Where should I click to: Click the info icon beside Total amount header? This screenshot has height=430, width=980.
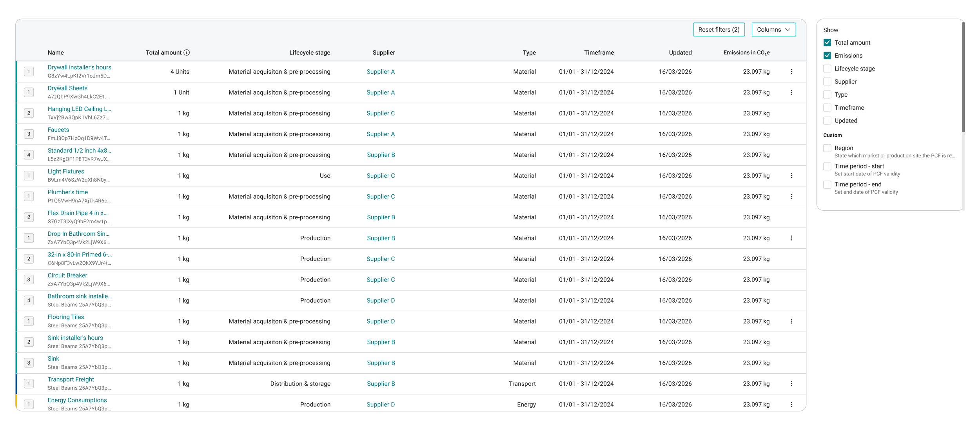(x=187, y=52)
